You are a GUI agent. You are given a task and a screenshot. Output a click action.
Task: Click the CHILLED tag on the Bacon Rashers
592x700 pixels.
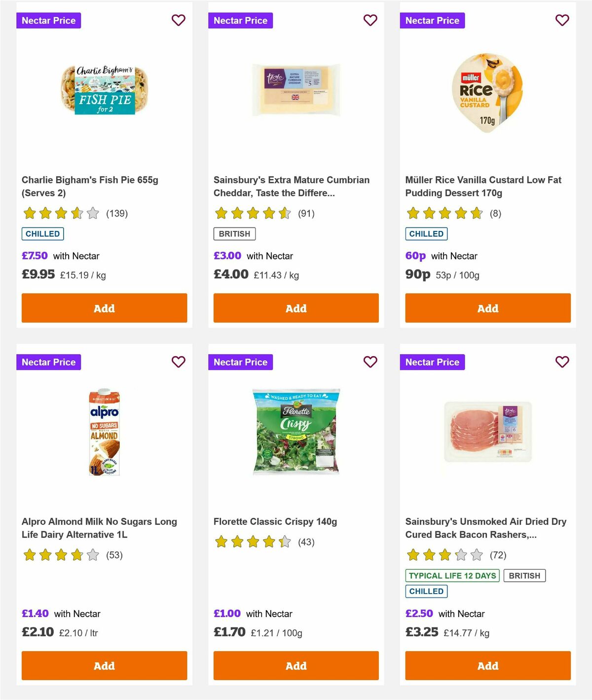tap(426, 591)
